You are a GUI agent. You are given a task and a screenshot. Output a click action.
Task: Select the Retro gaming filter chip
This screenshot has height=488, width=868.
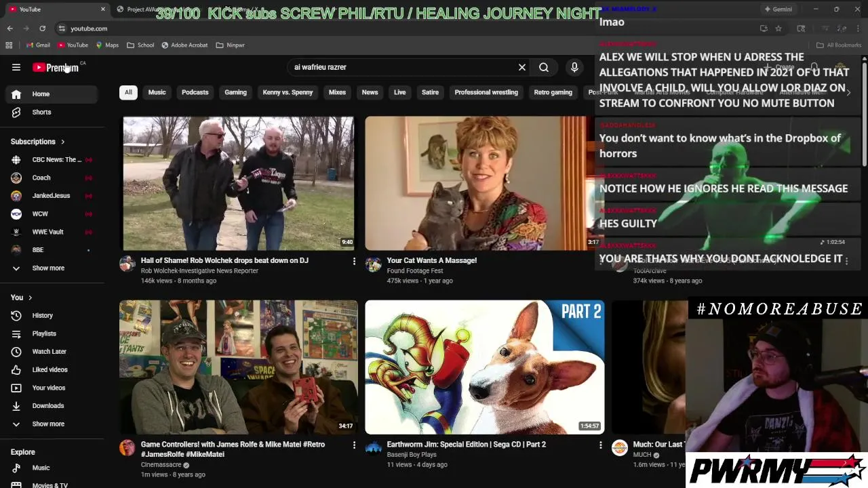click(x=553, y=92)
